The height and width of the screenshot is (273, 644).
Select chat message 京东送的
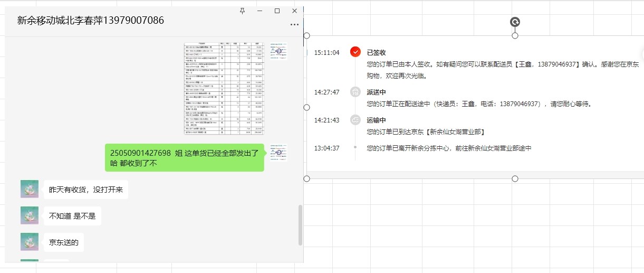pyautogui.click(x=64, y=242)
